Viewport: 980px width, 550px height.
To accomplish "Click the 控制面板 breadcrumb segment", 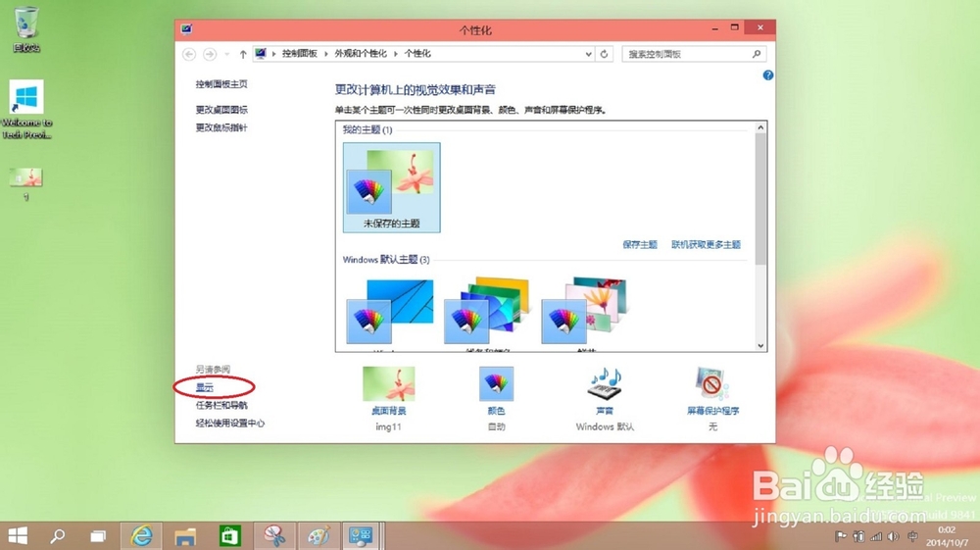I will pyautogui.click(x=299, y=54).
